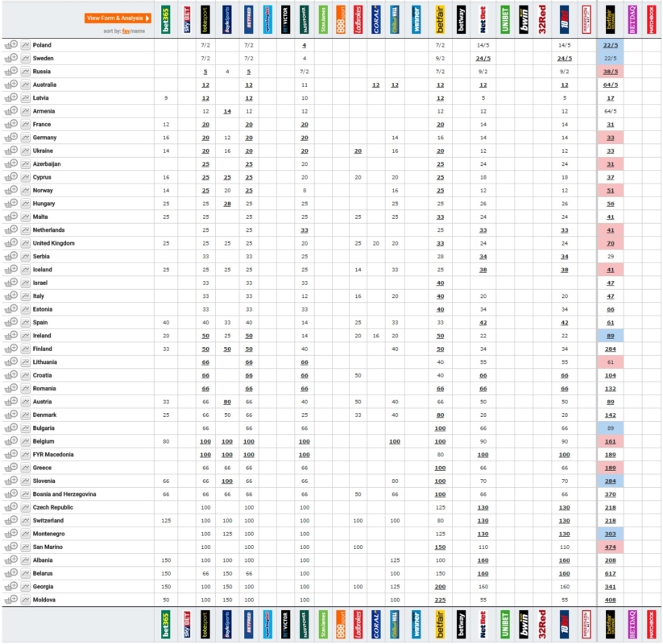This screenshot has width=663, height=644.
Task: Click Ireland's highlighted 89 odds
Action: click(x=610, y=336)
